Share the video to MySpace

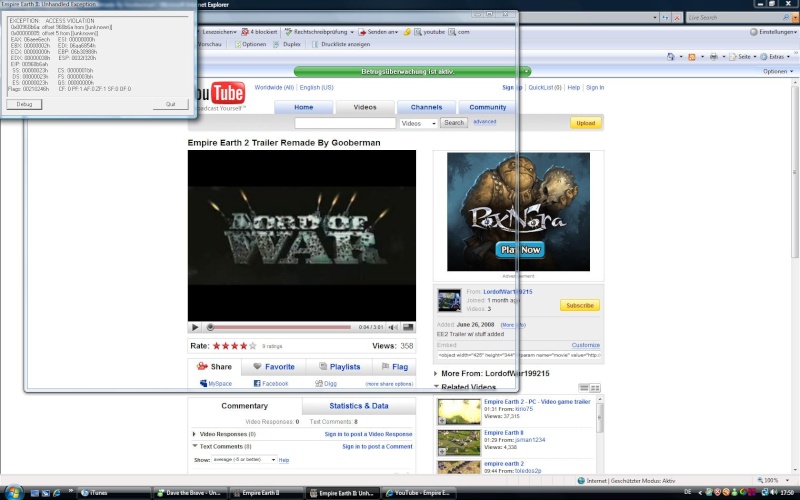point(215,384)
